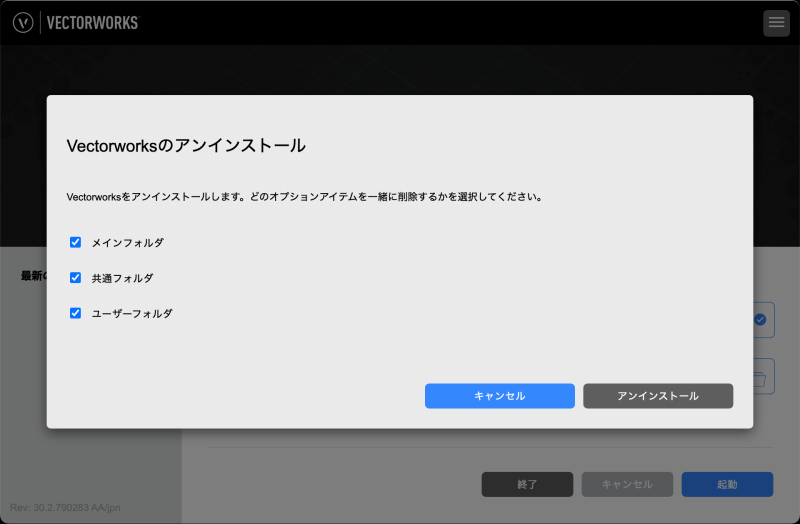Open the hamburger menu at top right
This screenshot has height=524, width=800.
[776, 23]
